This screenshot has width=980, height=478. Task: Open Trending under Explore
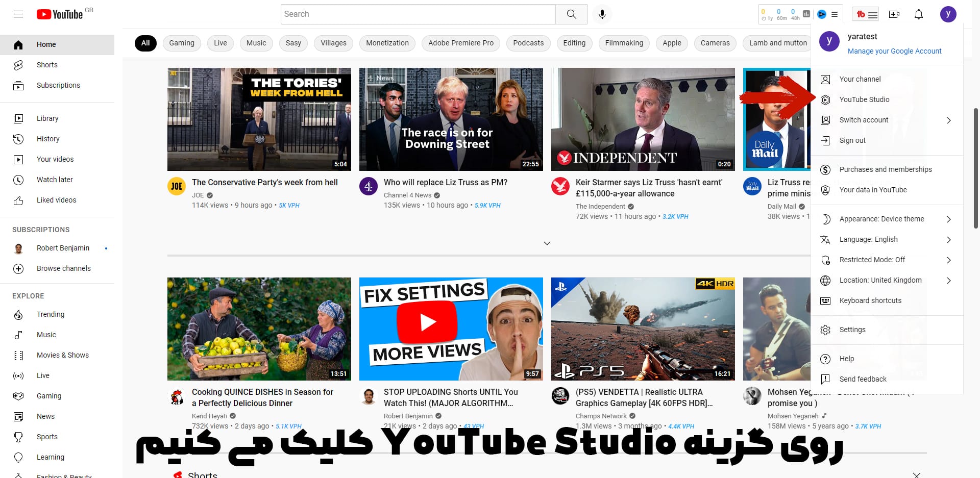coord(51,314)
